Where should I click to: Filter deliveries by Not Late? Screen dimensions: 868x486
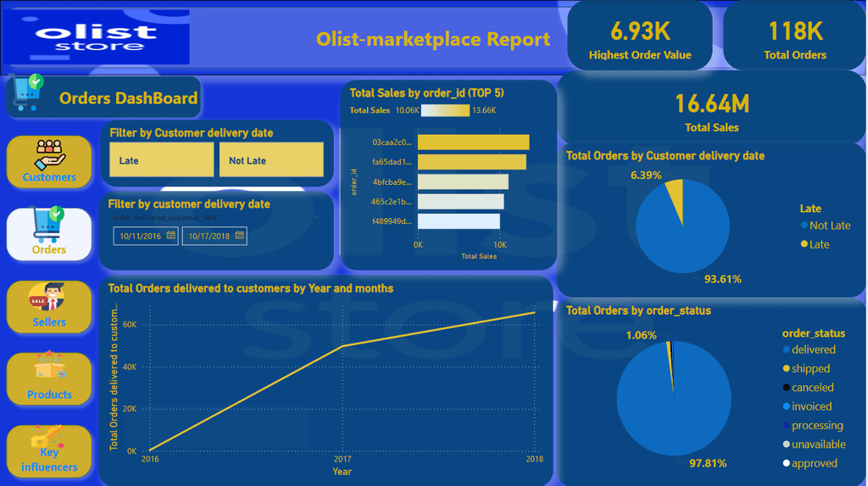click(x=271, y=160)
